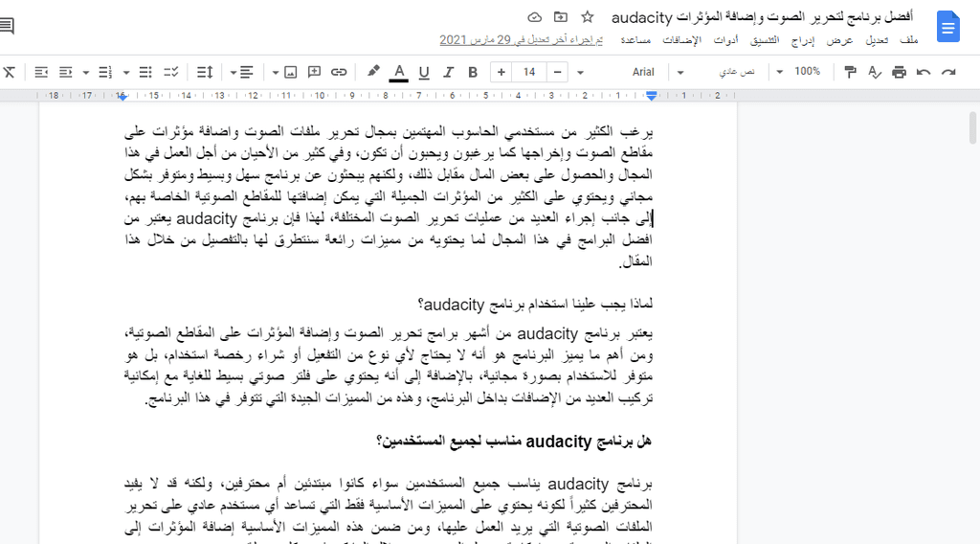This screenshot has width=980, height=544.
Task: Click the undo arrow icon
Action: point(924,73)
